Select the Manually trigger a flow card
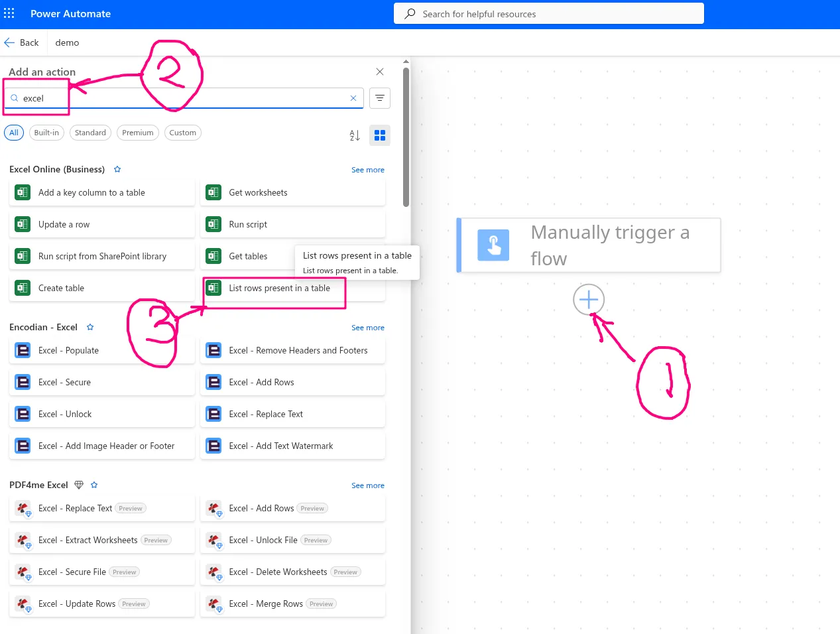The height and width of the screenshot is (634, 840). (x=589, y=245)
